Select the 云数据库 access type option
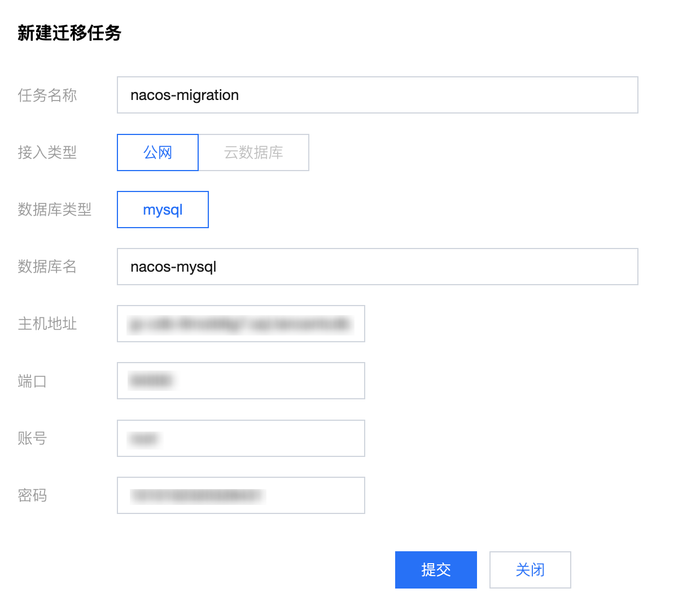The image size is (700, 610). [x=253, y=152]
